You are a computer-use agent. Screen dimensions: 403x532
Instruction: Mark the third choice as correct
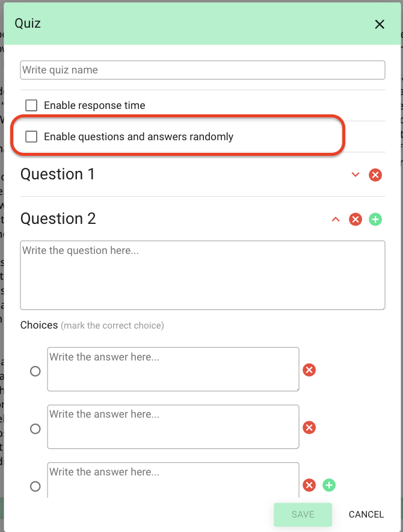pos(35,486)
